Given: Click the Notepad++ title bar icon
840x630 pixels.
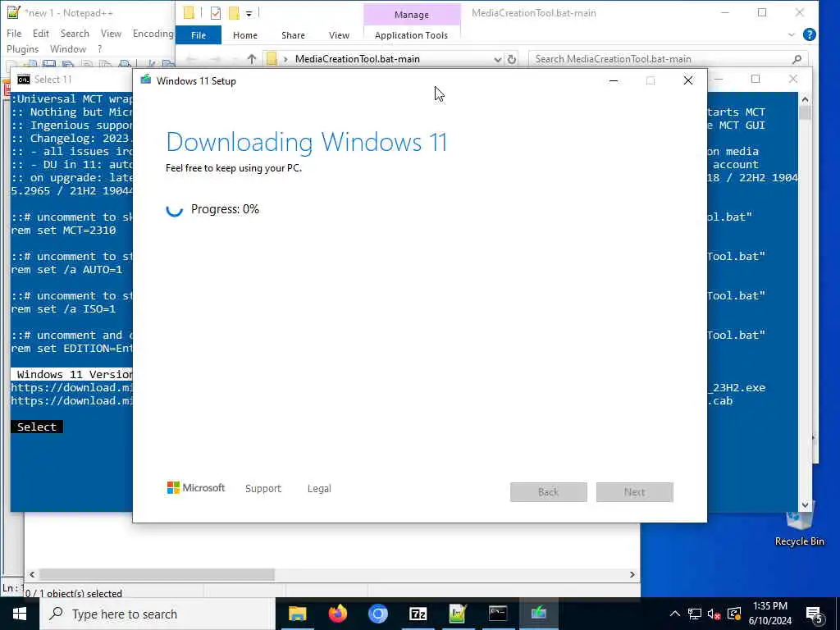Looking at the screenshot, I should [x=13, y=12].
